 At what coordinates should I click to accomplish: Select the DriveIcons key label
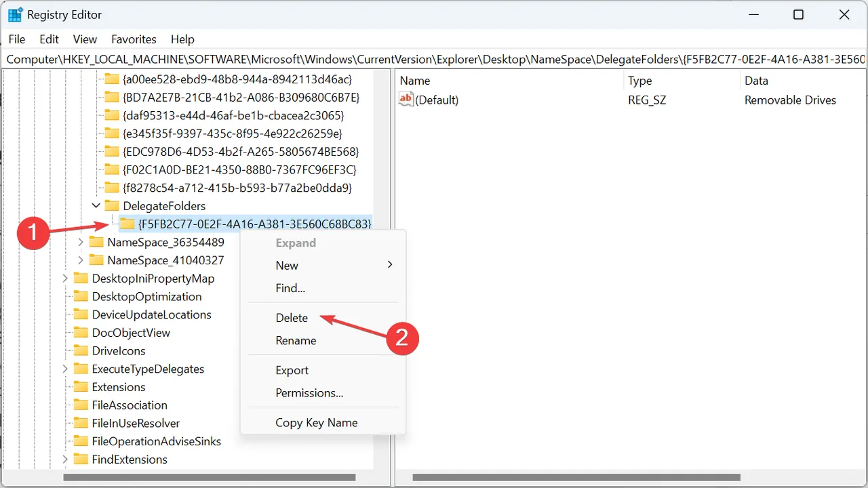[119, 351]
